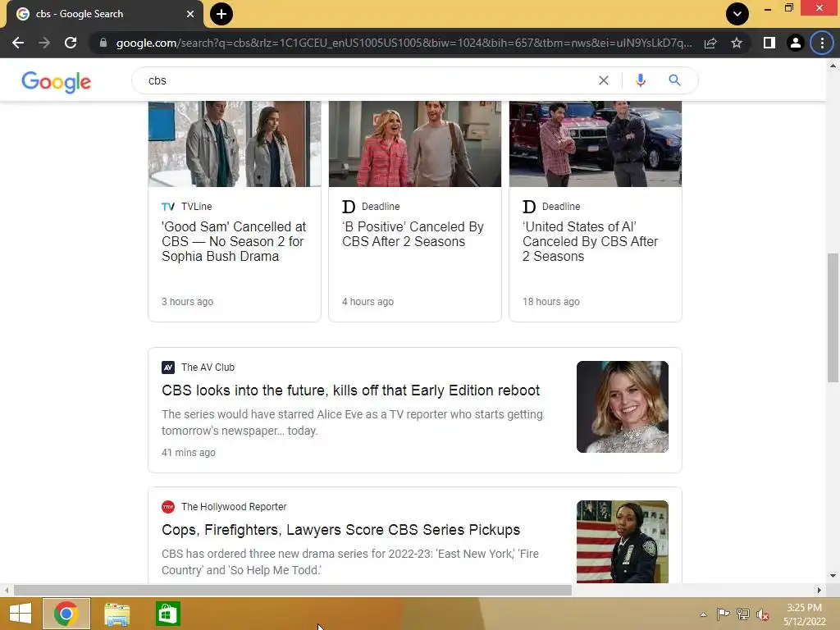Open the Action Center flag icon

click(x=723, y=614)
